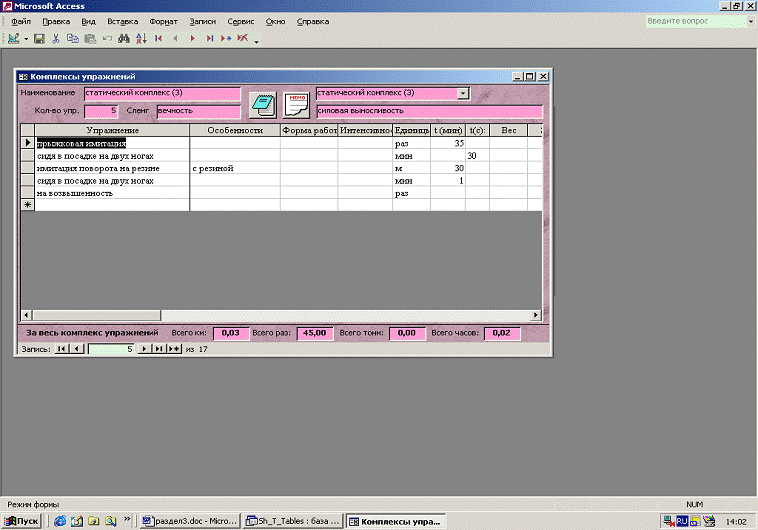The image size is (758, 530).
Task: Switch to раздел3.doc taskbar window
Action: coord(190,521)
